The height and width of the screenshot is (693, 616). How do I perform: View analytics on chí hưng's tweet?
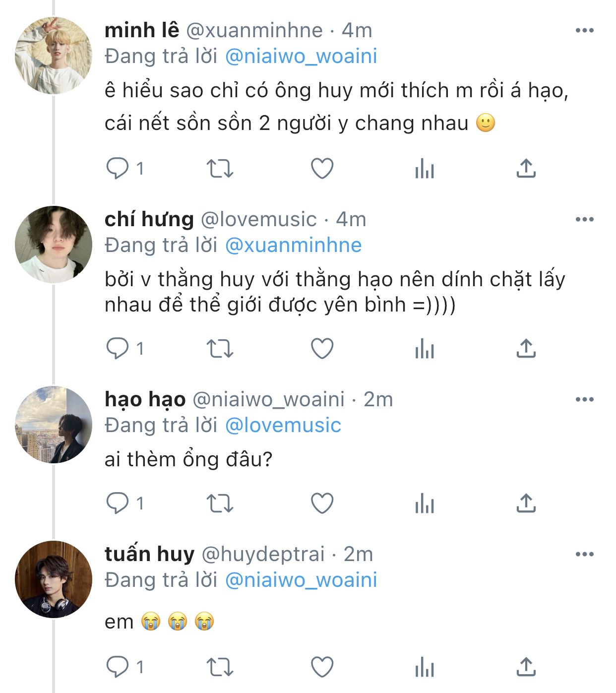pos(425,349)
